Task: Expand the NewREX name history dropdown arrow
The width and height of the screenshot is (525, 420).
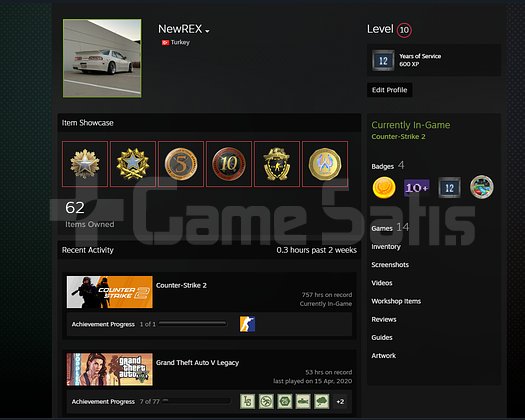Action: pyautogui.click(x=207, y=31)
